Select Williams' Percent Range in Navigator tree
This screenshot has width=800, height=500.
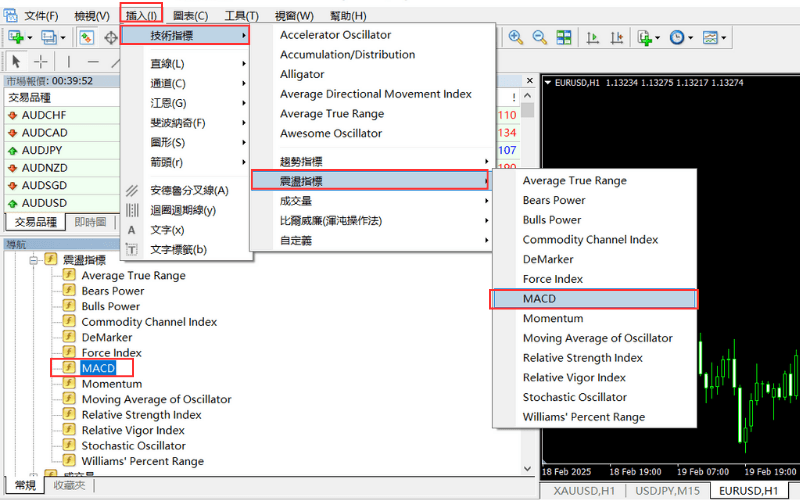[x=142, y=461]
